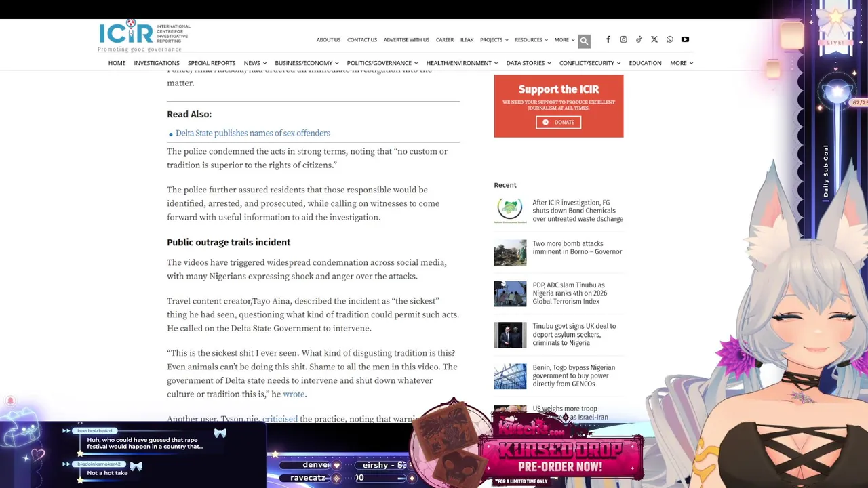Go to Home in navigation
The image size is (868, 488).
coord(117,63)
